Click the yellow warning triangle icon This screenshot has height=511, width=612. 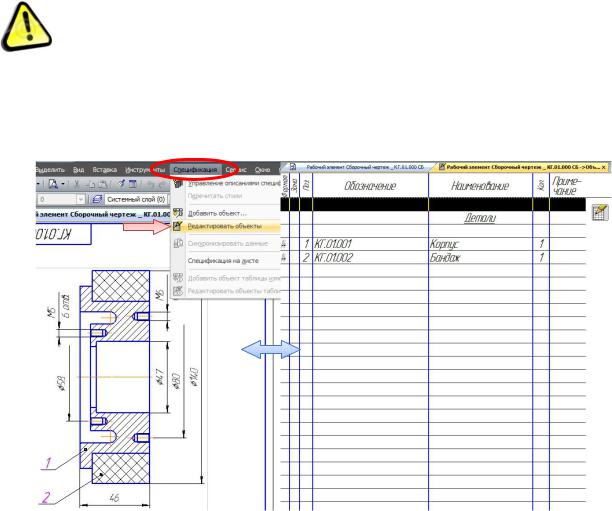pyautogui.click(x=27, y=27)
